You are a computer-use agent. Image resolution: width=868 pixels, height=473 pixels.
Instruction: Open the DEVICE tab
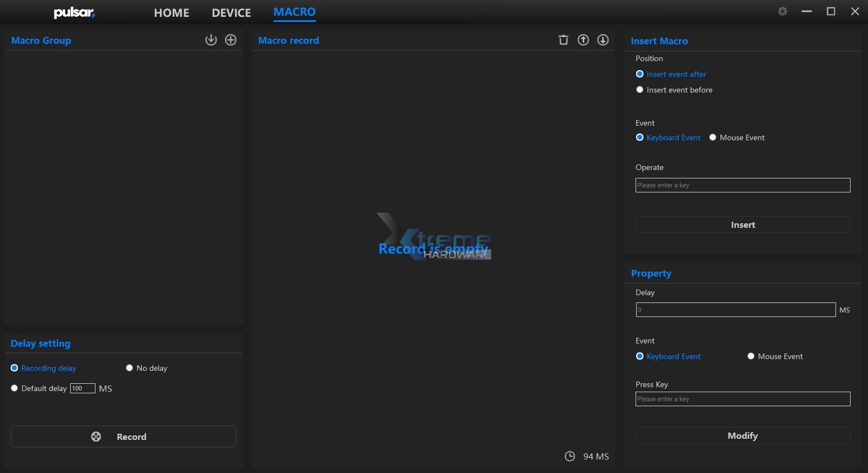point(231,12)
